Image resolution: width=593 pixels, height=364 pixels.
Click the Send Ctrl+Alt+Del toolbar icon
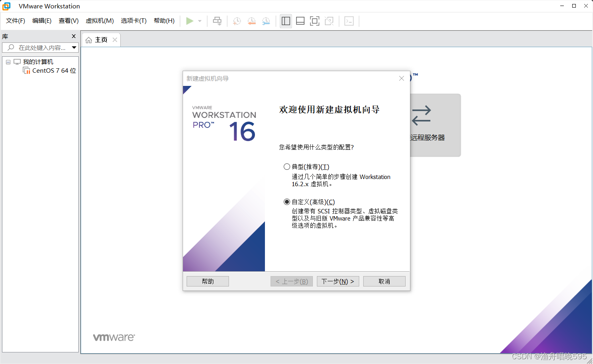(217, 21)
